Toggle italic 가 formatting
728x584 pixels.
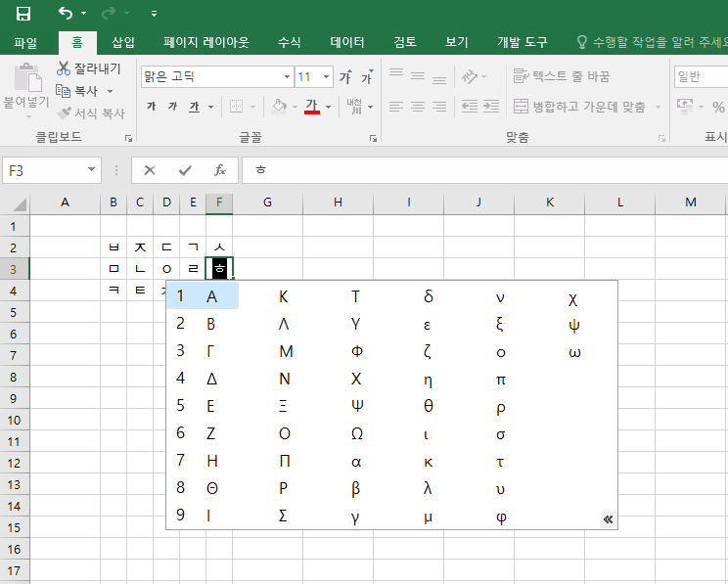click(x=173, y=107)
